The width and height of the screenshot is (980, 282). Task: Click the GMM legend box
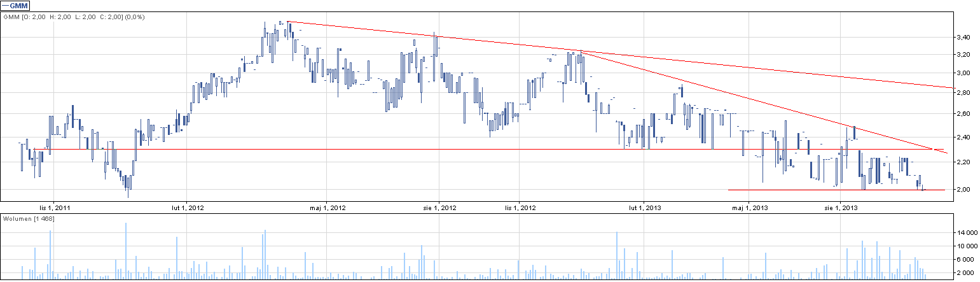[16, 5]
